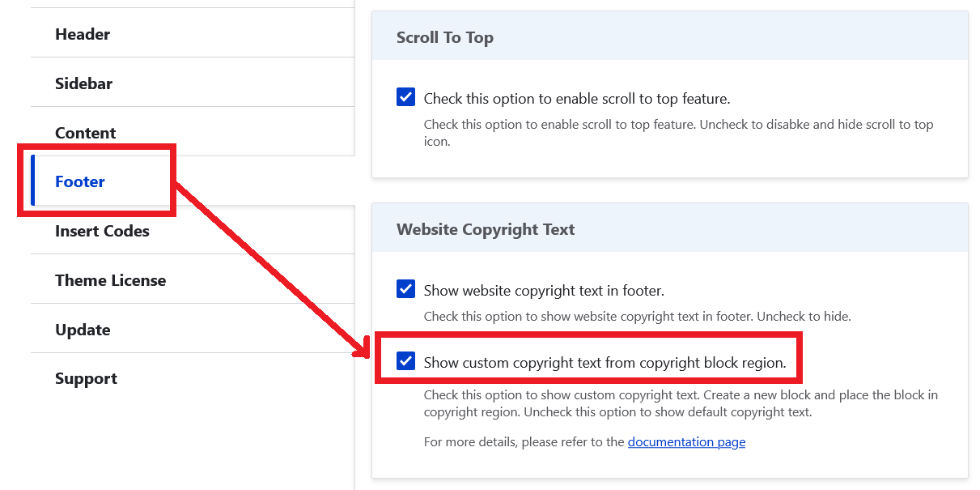The height and width of the screenshot is (490, 980).
Task: Open the Content settings tab
Action: coord(85,132)
